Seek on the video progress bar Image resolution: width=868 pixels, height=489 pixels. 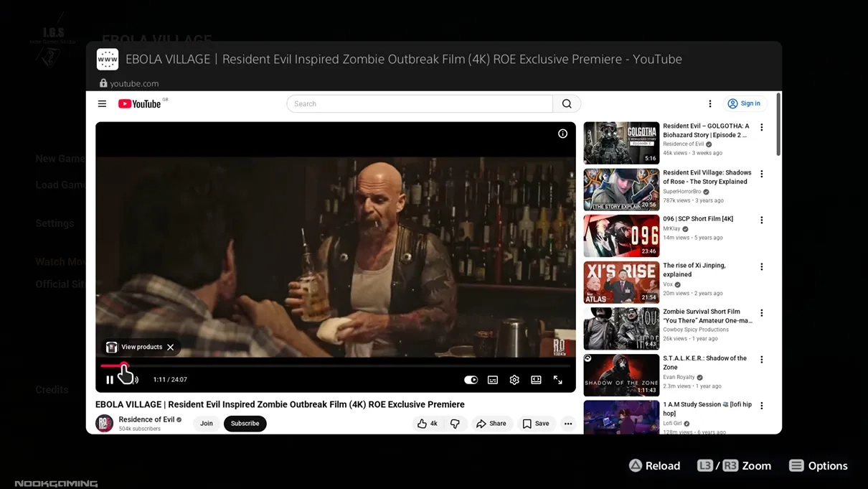coord(336,365)
